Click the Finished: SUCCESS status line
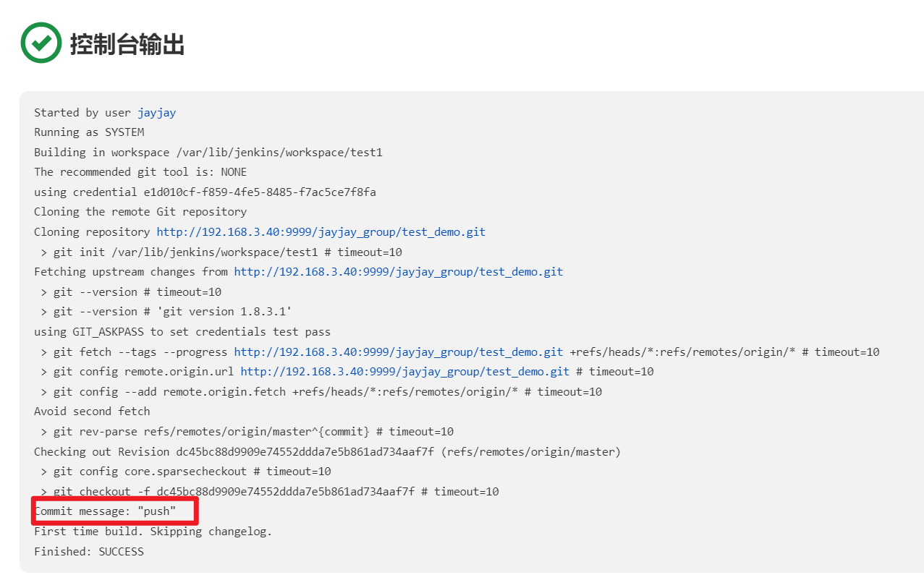This screenshot has height=588, width=924. (89, 551)
